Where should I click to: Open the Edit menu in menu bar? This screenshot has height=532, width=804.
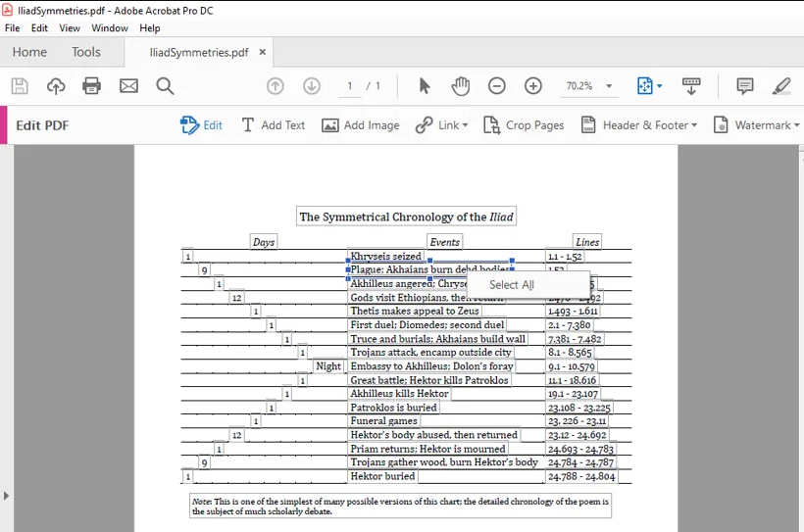pyautogui.click(x=39, y=28)
